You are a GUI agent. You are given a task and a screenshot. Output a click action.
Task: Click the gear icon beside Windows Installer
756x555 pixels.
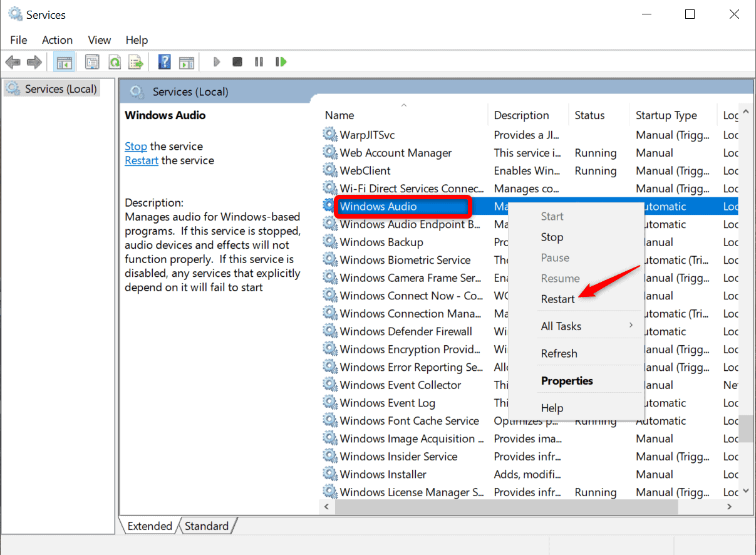[330, 474]
